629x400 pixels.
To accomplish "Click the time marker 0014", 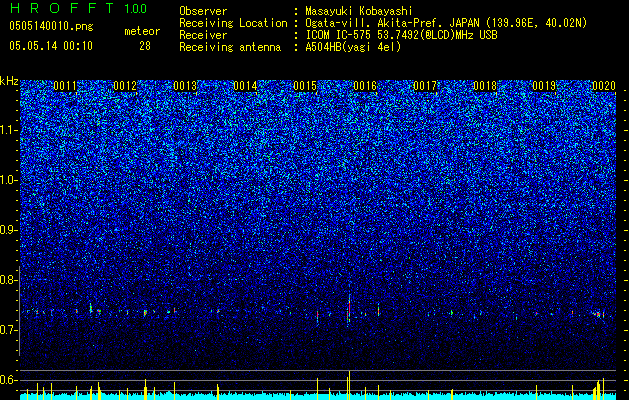I will click(245, 86).
